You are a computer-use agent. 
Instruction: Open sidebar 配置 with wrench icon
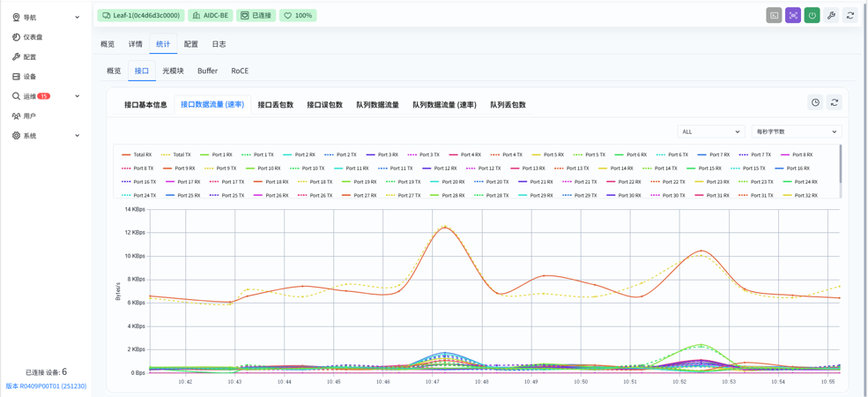pyautogui.click(x=25, y=56)
